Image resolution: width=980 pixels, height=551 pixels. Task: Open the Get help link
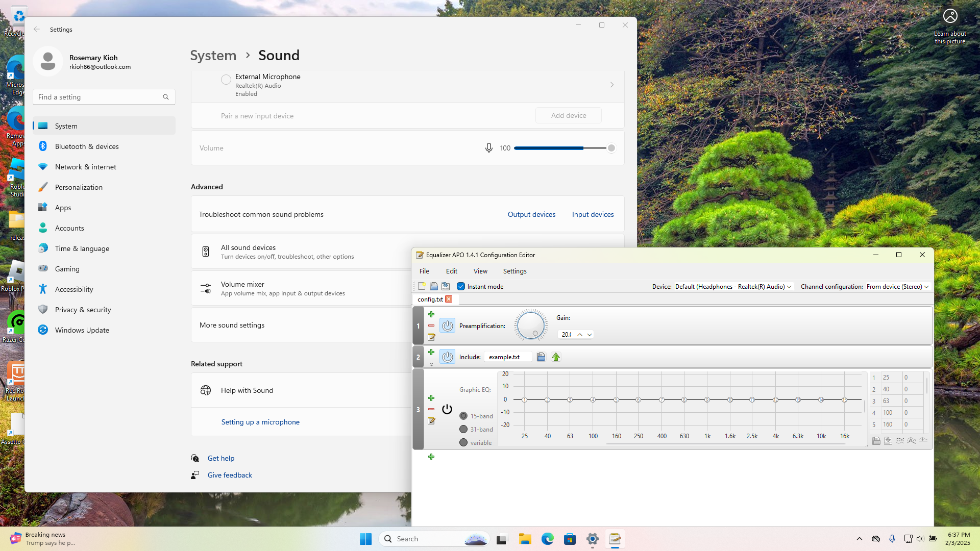pos(221,458)
